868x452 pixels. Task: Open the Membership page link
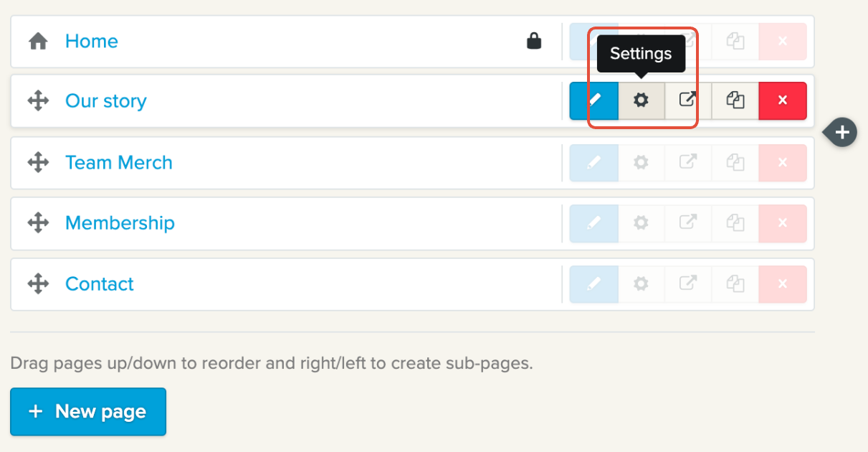click(120, 223)
